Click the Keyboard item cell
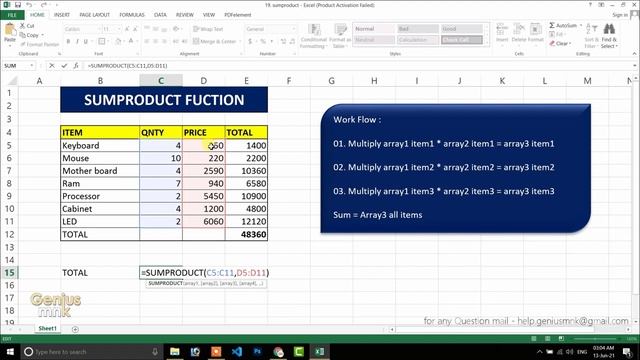This screenshot has width=640, height=360. coord(100,145)
